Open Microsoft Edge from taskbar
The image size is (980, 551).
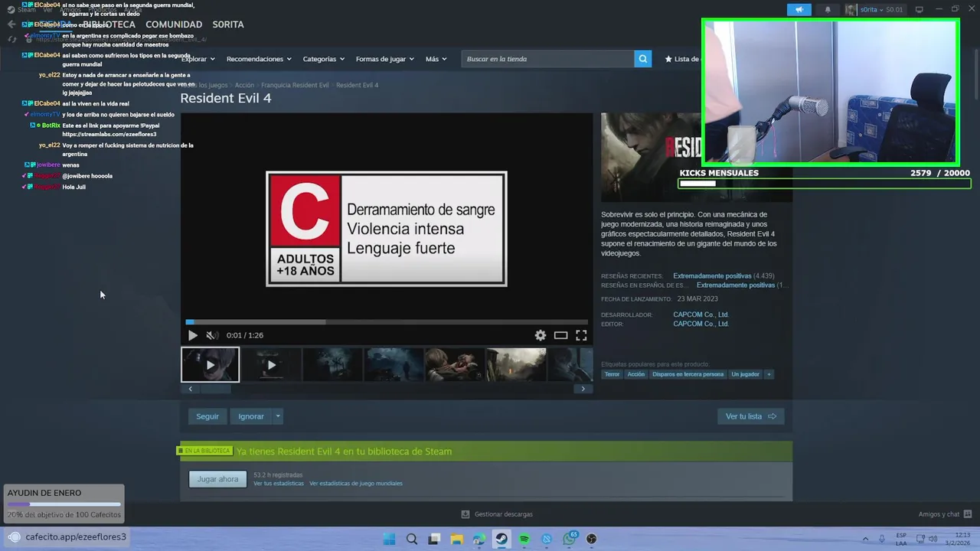coord(479,539)
